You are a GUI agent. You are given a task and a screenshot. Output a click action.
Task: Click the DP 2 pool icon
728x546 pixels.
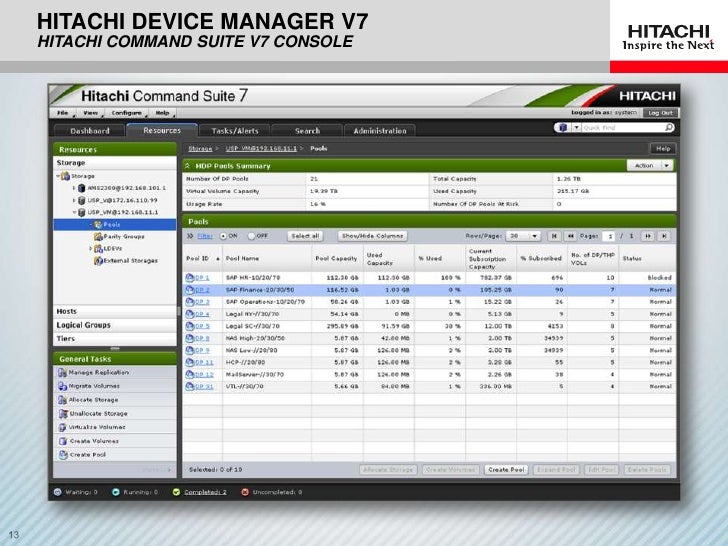click(x=189, y=290)
